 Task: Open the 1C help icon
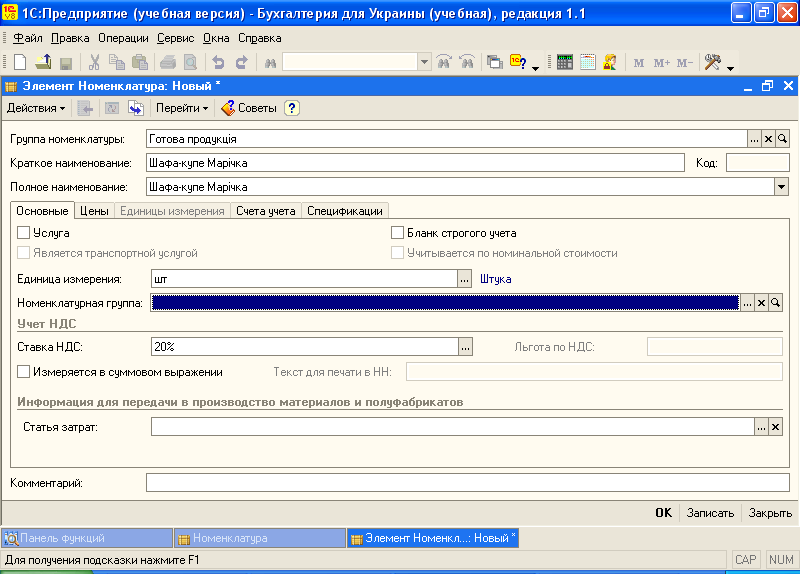pos(518,62)
